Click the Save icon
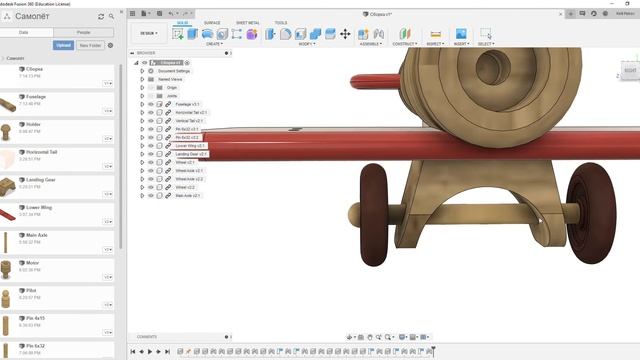The width and height of the screenshot is (640, 360). pos(160,13)
